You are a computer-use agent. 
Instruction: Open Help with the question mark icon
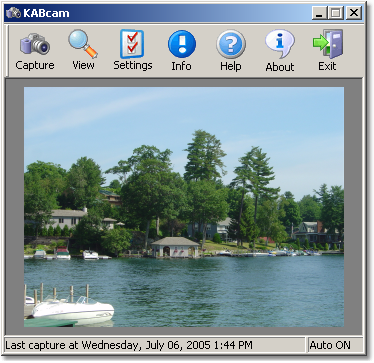[231, 44]
